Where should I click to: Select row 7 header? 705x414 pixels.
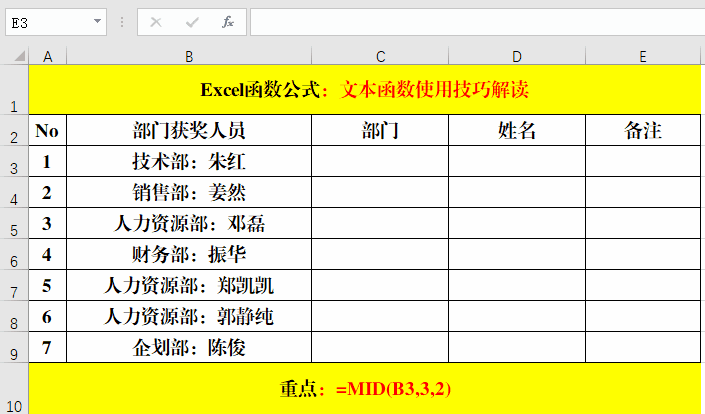14,285
